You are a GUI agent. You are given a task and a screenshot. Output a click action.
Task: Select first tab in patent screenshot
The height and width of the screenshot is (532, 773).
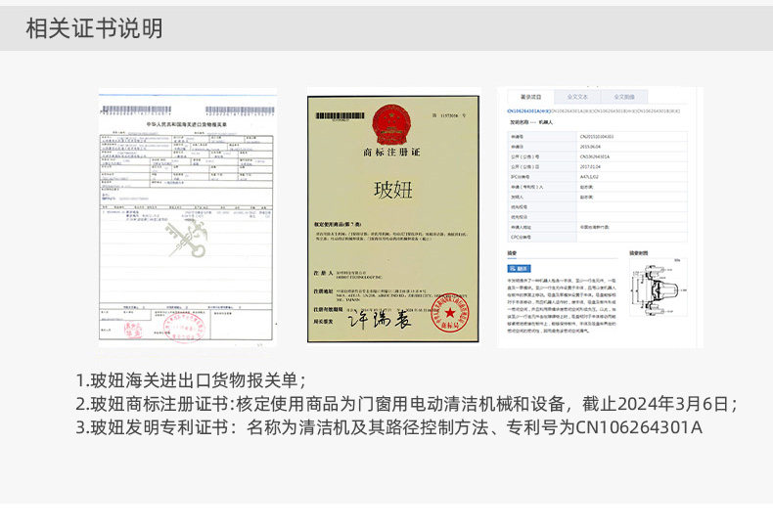pos(531,97)
